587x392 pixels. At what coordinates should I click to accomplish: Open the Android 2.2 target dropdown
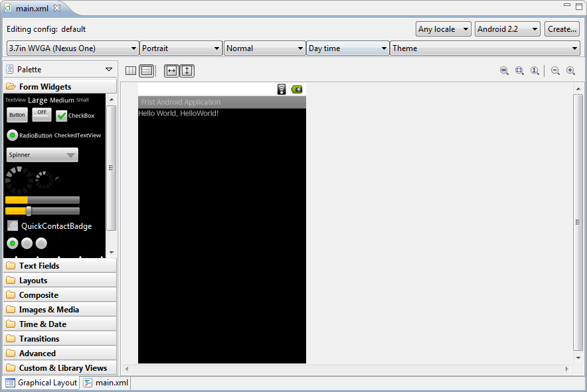(x=507, y=29)
